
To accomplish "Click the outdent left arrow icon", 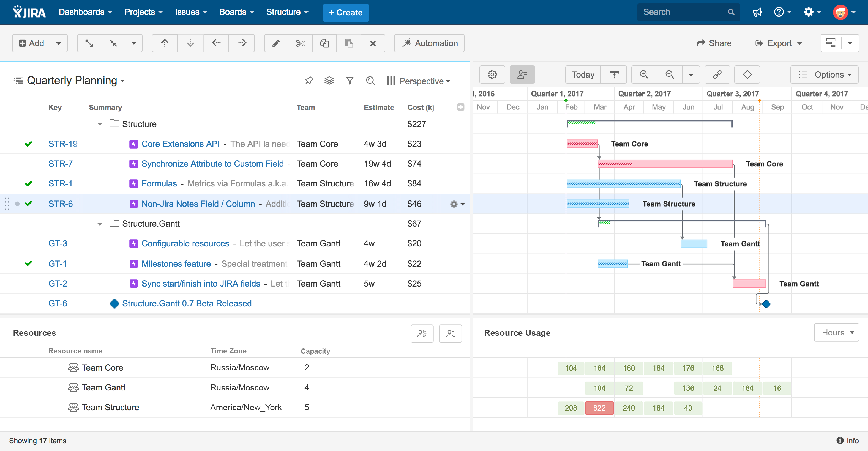I will pyautogui.click(x=216, y=43).
